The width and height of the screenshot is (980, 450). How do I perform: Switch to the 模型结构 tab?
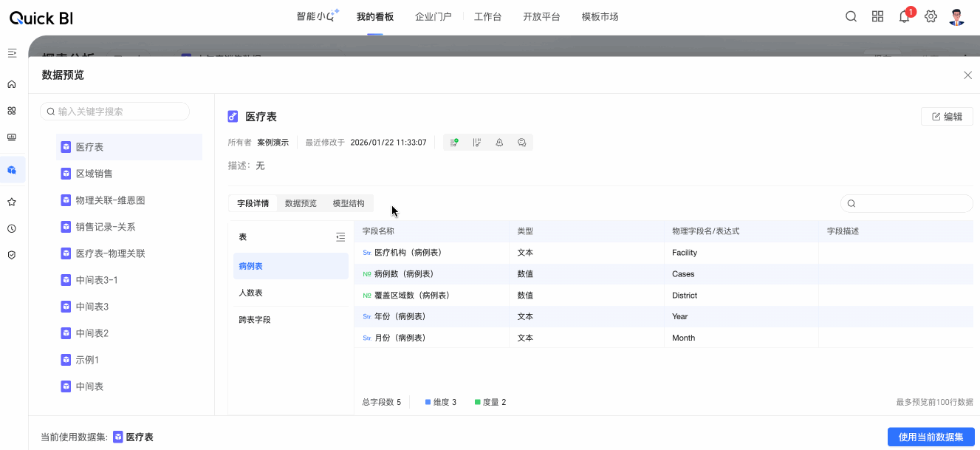[x=349, y=203]
